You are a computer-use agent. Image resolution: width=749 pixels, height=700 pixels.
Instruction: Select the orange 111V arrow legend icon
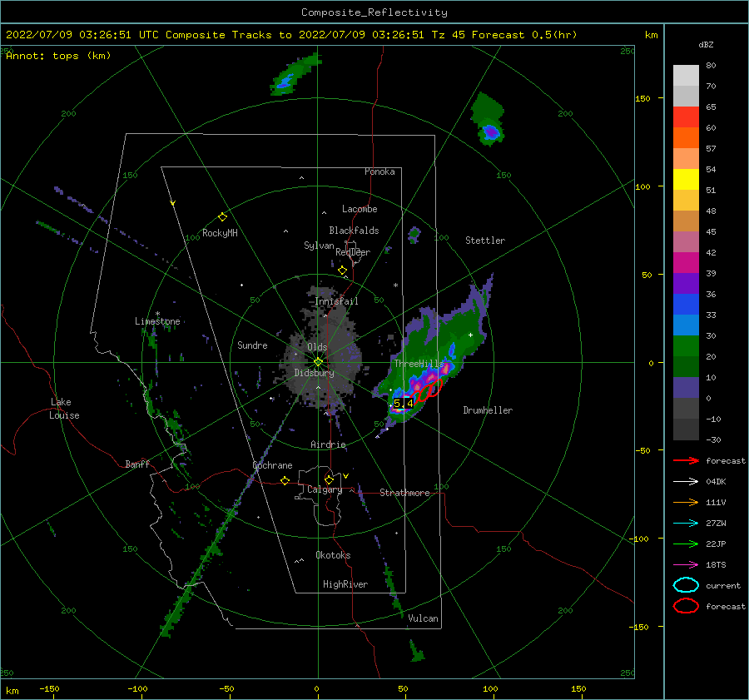686,502
